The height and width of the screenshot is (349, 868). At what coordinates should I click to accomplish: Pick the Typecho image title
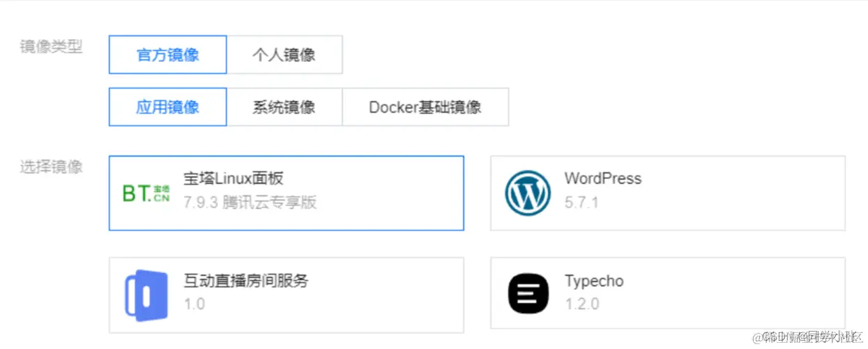click(594, 281)
